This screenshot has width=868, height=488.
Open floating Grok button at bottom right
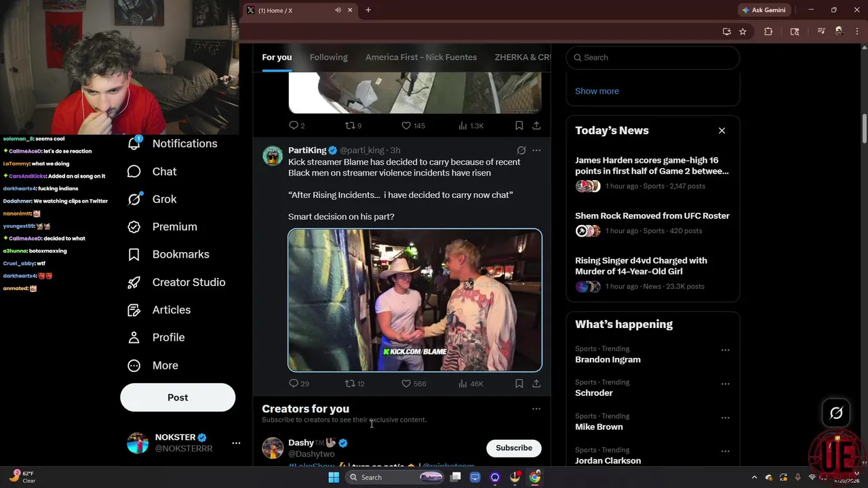click(836, 413)
